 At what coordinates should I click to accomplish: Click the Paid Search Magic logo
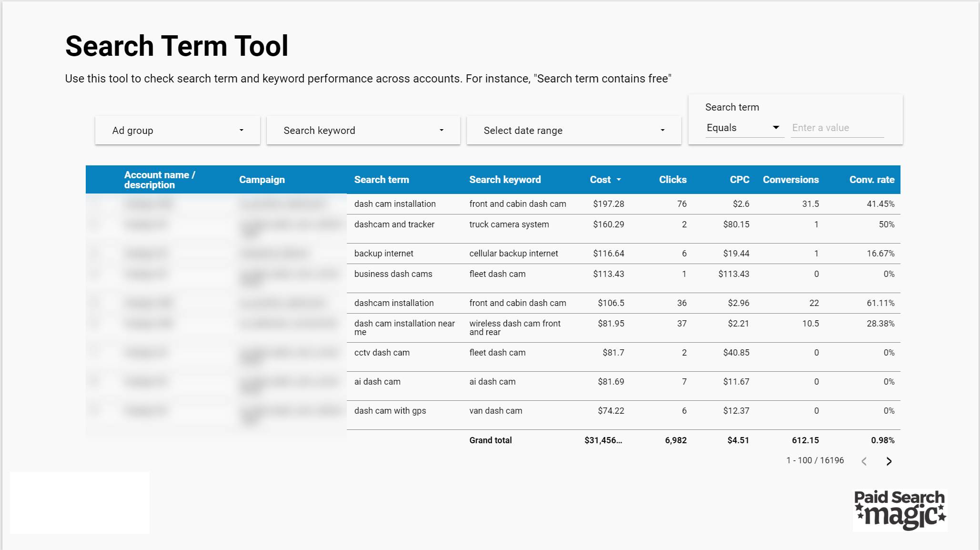click(x=899, y=510)
